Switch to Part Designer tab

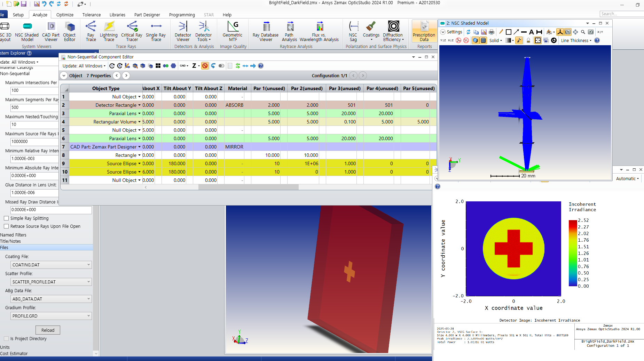pyautogui.click(x=147, y=15)
